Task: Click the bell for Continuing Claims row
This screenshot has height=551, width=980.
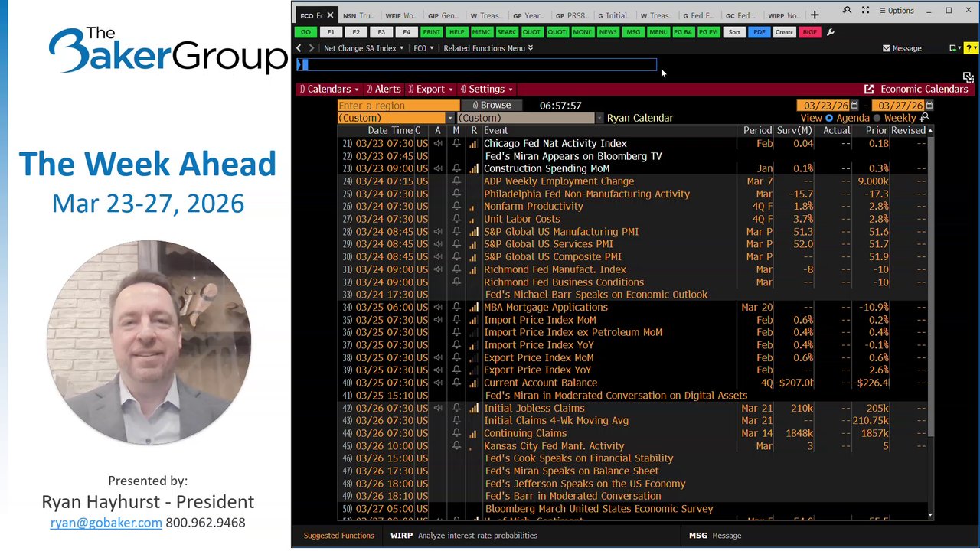Action: pos(456,433)
